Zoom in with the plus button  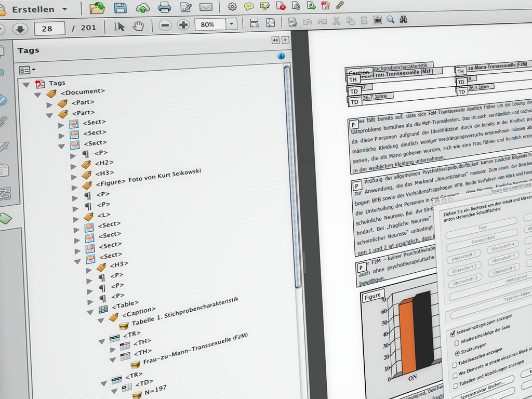point(183,24)
